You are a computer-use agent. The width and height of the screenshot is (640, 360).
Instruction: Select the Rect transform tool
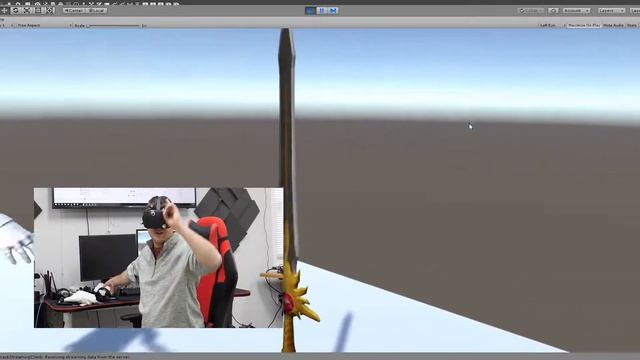(x=38, y=10)
